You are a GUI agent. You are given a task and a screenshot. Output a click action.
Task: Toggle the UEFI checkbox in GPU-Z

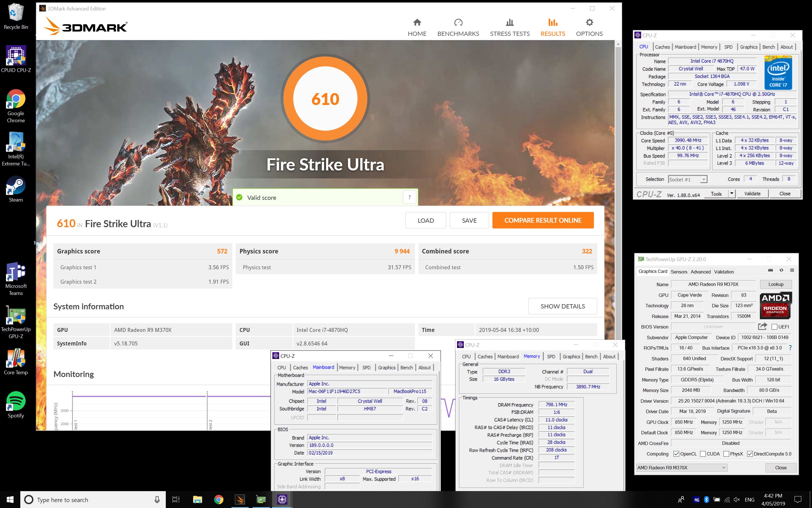pyautogui.click(x=775, y=327)
